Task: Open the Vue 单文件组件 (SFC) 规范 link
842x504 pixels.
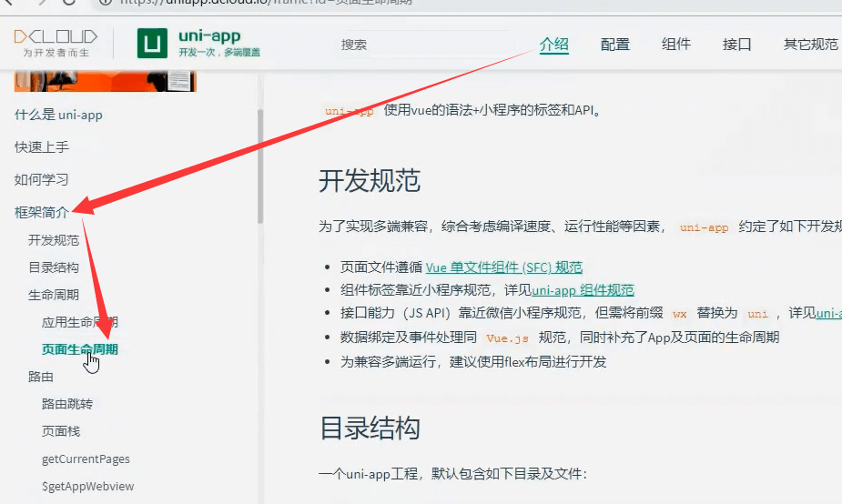Action: click(x=504, y=267)
